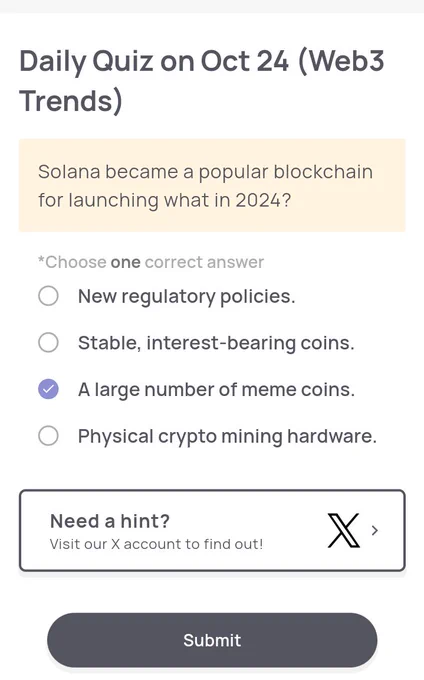This screenshot has height=680, width=424.
Task: Click the peach-colored question box background
Action: pyautogui.click(x=212, y=186)
